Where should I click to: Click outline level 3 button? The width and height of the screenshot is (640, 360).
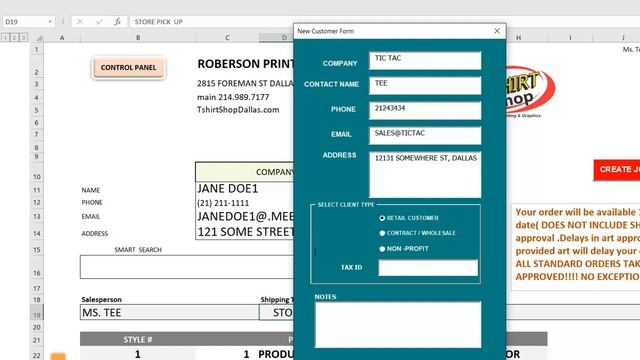(x=23, y=38)
